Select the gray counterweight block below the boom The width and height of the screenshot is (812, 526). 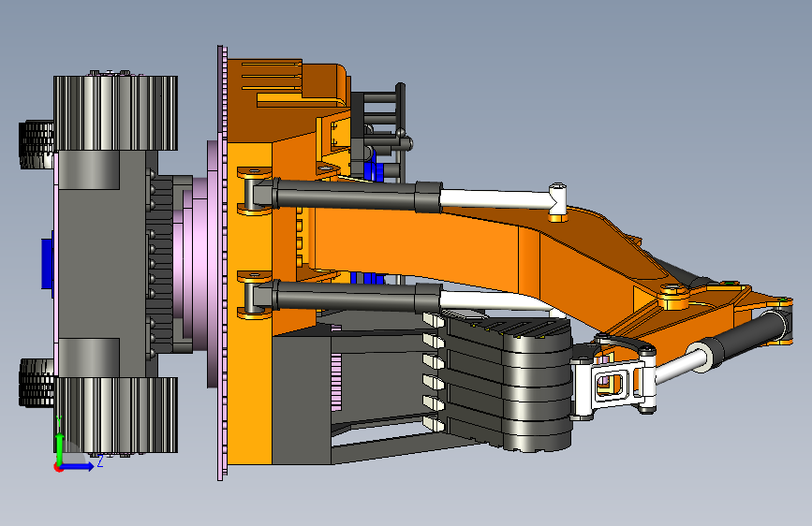[x=302, y=399]
